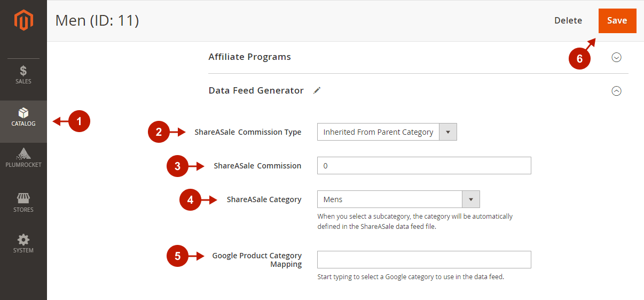Collapse the Data Feed Generator section
This screenshot has width=644, height=300.
click(616, 91)
